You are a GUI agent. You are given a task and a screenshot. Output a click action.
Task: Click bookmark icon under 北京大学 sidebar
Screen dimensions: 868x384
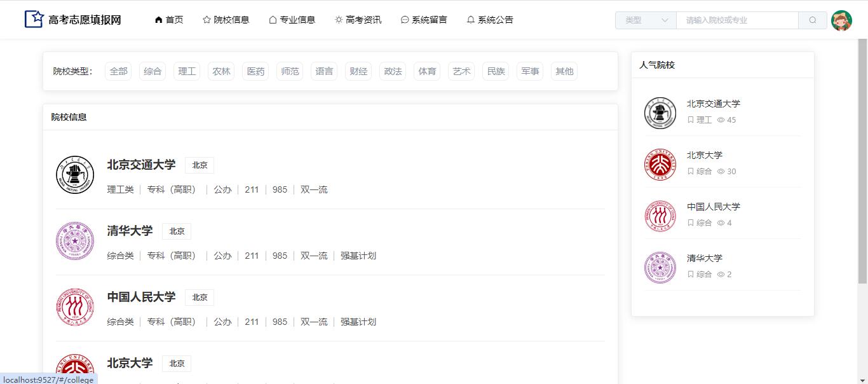(691, 172)
